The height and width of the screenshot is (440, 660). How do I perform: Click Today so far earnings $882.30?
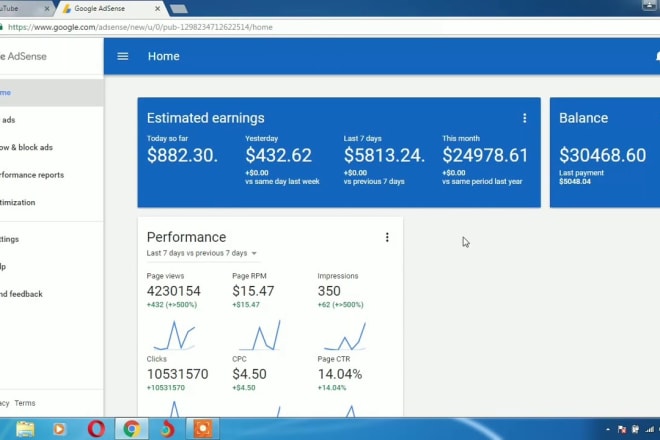click(x=182, y=155)
